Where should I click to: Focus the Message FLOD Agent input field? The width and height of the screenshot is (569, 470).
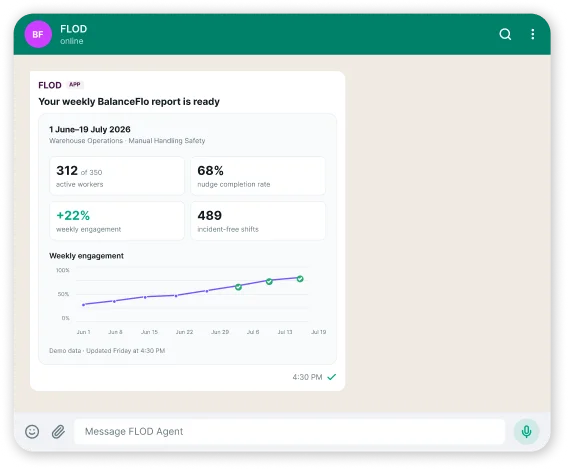289,432
